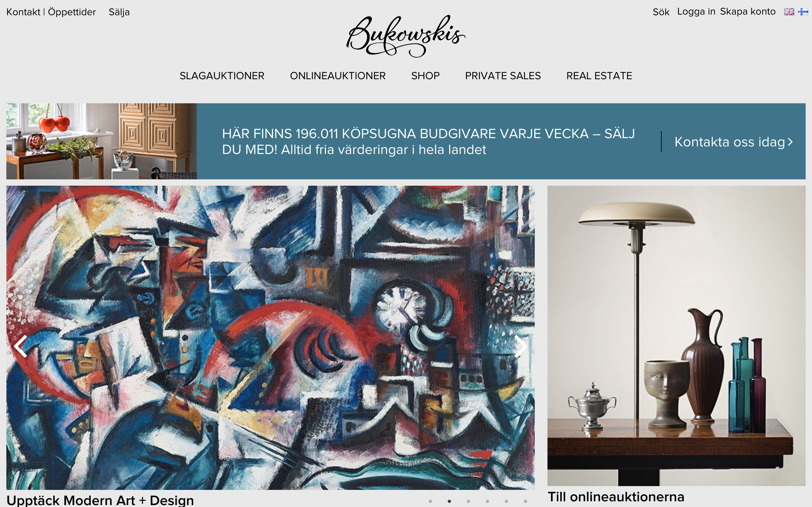The width and height of the screenshot is (812, 507).
Task: Select the last carousel dot
Action: (x=526, y=501)
